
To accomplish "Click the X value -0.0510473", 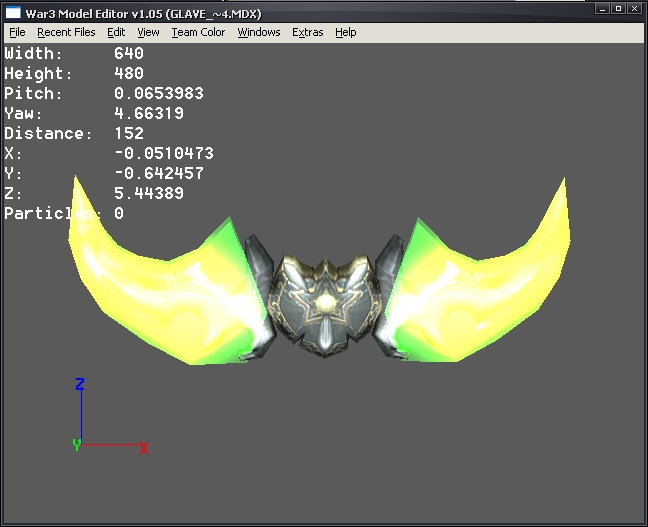I will [164, 153].
